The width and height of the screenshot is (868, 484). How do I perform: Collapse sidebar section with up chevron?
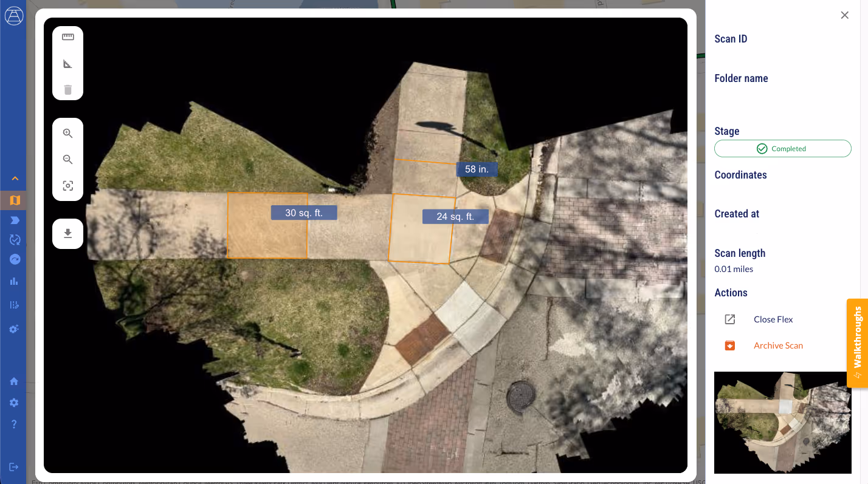click(15, 179)
